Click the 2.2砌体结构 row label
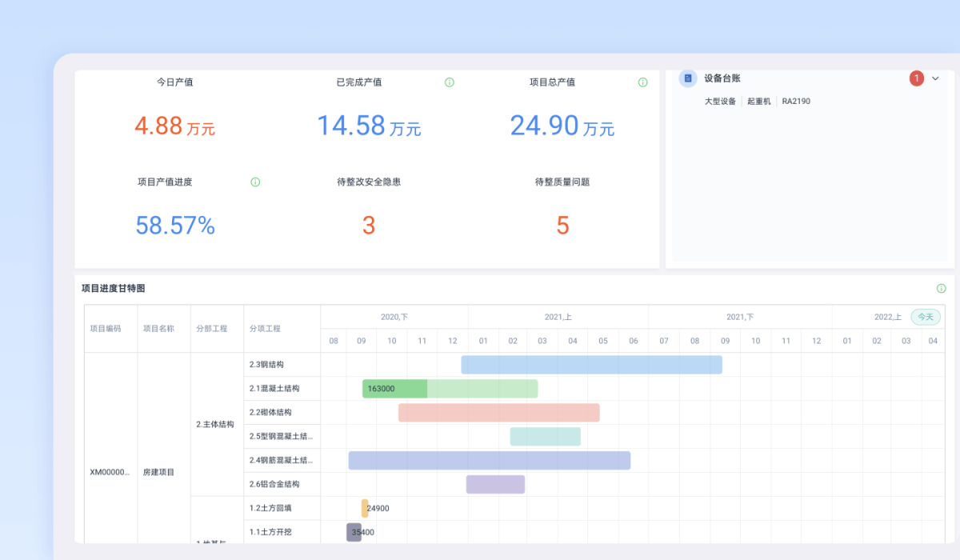The height and width of the screenshot is (560, 960). click(270, 413)
